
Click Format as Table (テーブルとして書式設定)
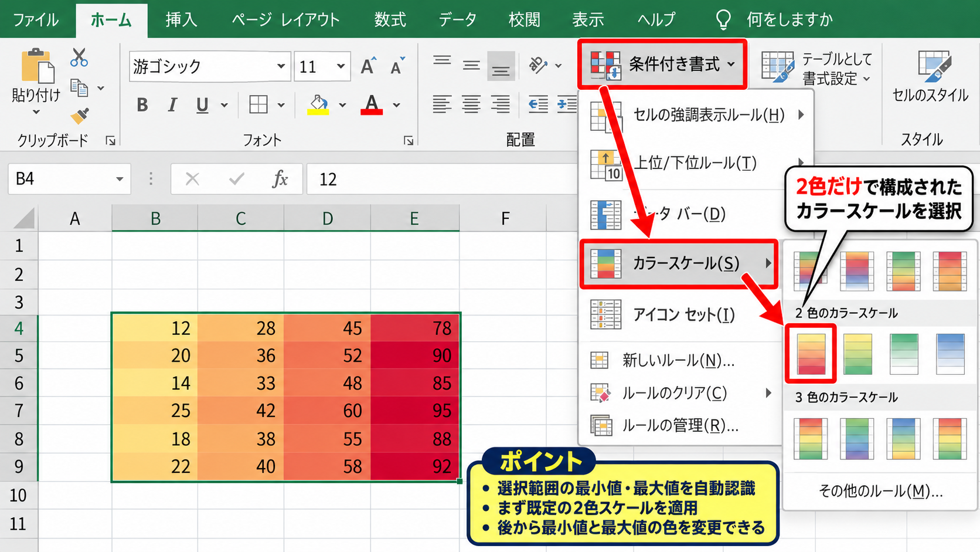816,68
